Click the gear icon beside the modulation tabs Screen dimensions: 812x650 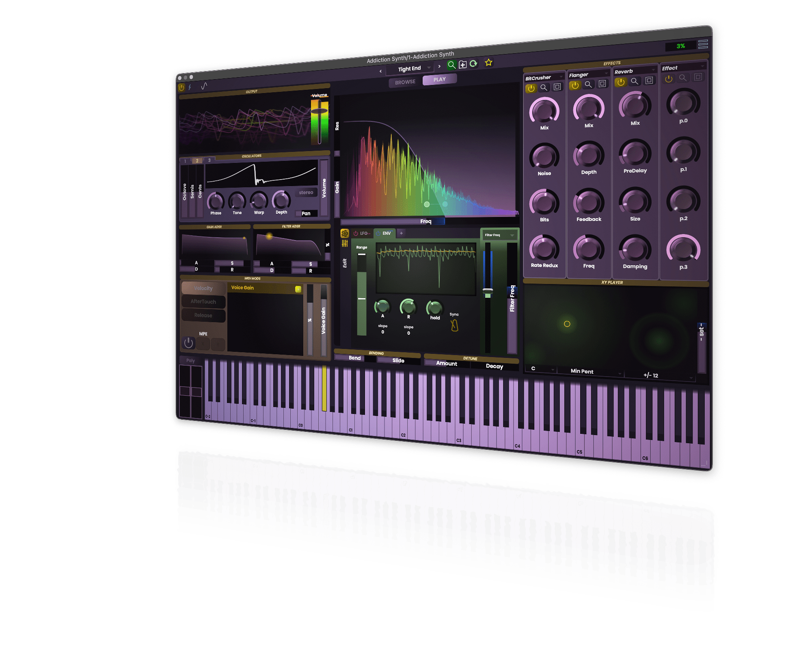click(345, 233)
